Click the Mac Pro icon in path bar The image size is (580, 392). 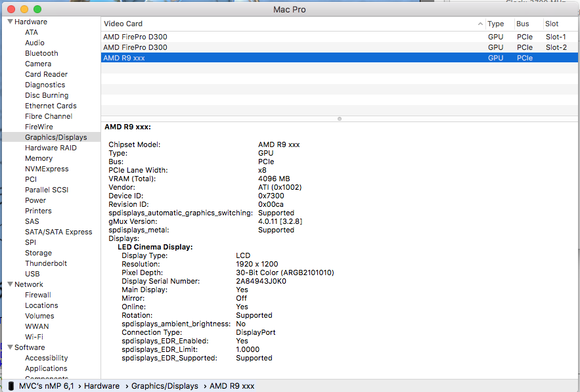(x=11, y=386)
